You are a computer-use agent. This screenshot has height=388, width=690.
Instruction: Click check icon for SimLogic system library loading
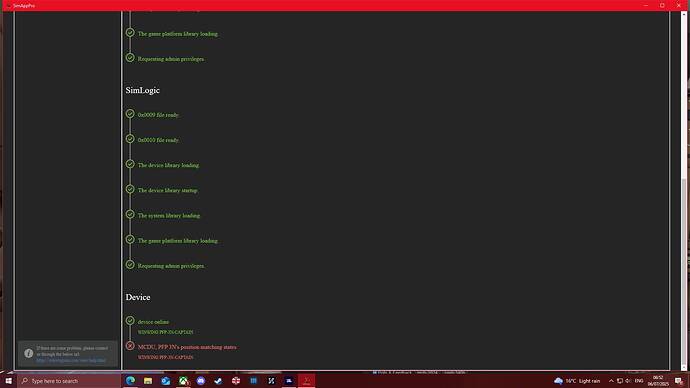point(130,214)
